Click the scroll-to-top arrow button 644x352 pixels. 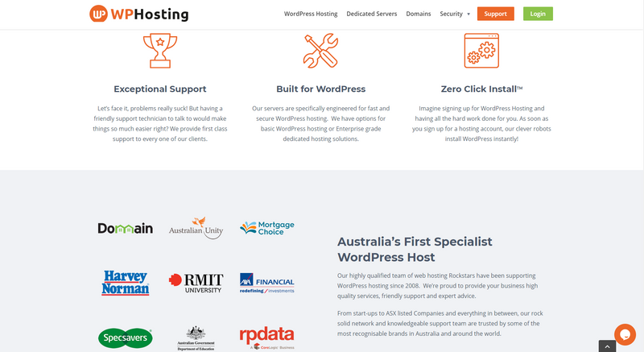[x=607, y=346]
